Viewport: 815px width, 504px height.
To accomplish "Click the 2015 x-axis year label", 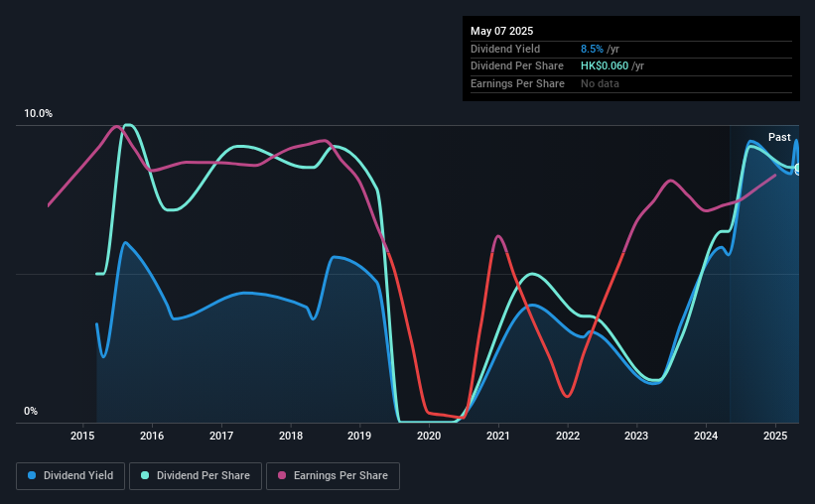I will tap(82, 436).
